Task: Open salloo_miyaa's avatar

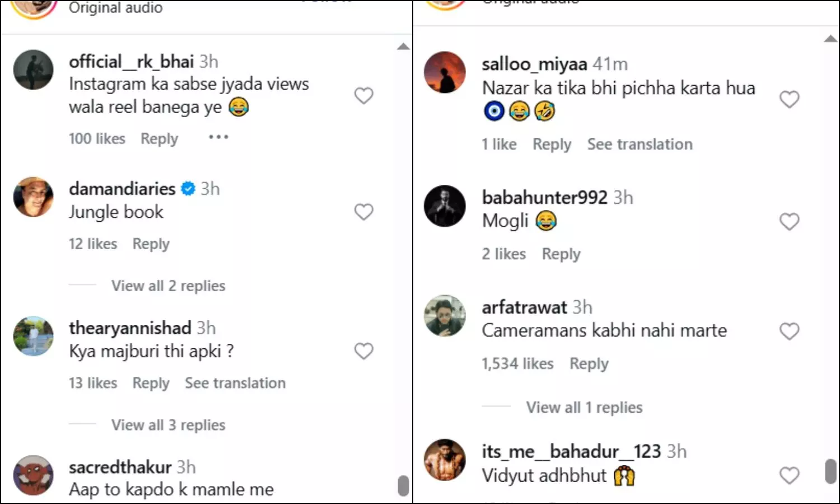Action: [x=445, y=72]
